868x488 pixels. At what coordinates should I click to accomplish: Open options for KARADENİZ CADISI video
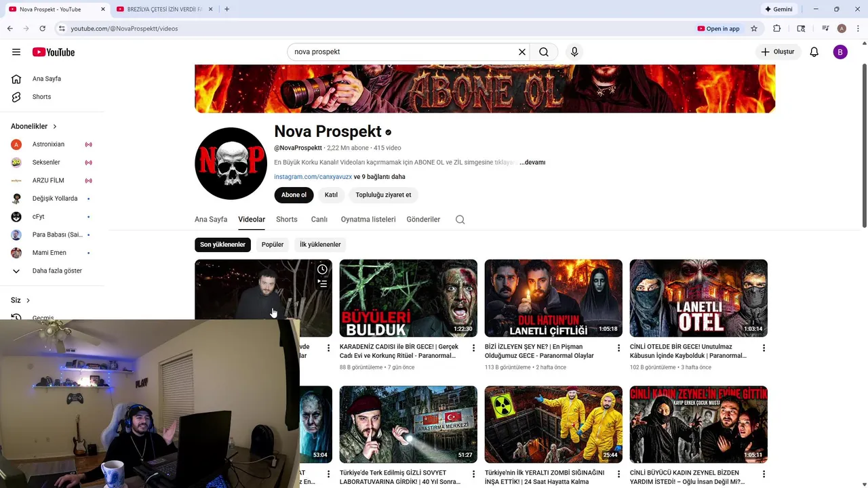pos(473,348)
